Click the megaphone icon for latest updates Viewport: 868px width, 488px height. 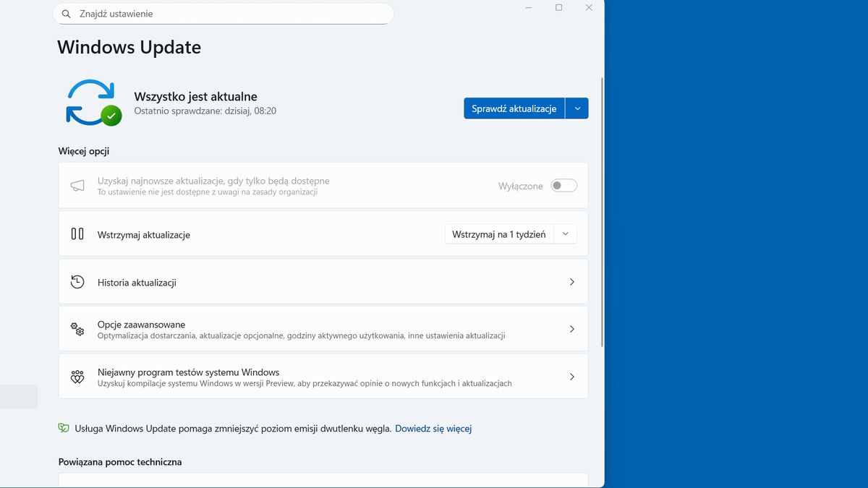[77, 186]
